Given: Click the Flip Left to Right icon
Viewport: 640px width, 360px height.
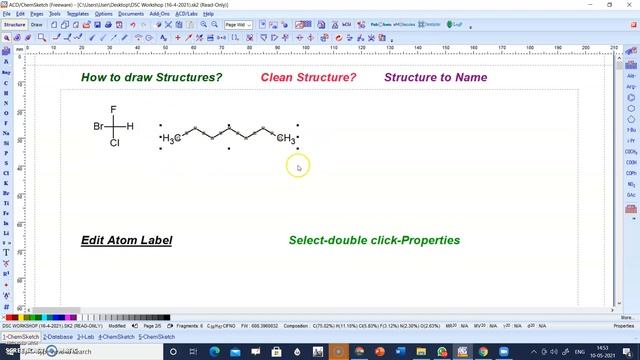Looking at the screenshot, I should [x=311, y=38].
